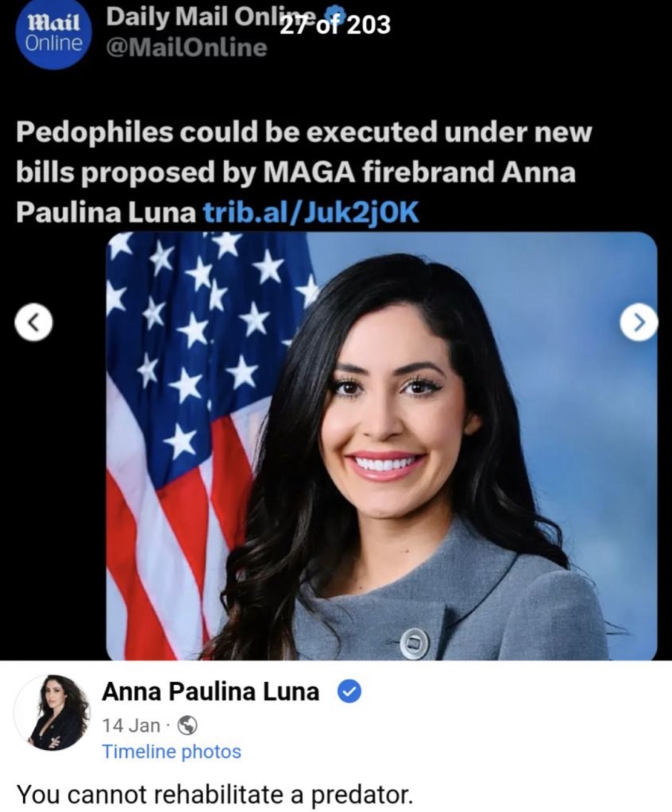Open the Timeline photos album link
672x812 pixels.
click(172, 752)
